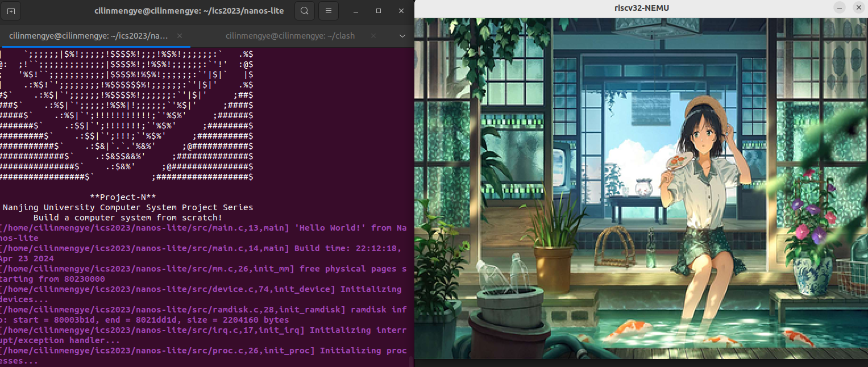Click the main.c,14 Build time log line
This screenshot has height=367, width=868.
[201, 253]
